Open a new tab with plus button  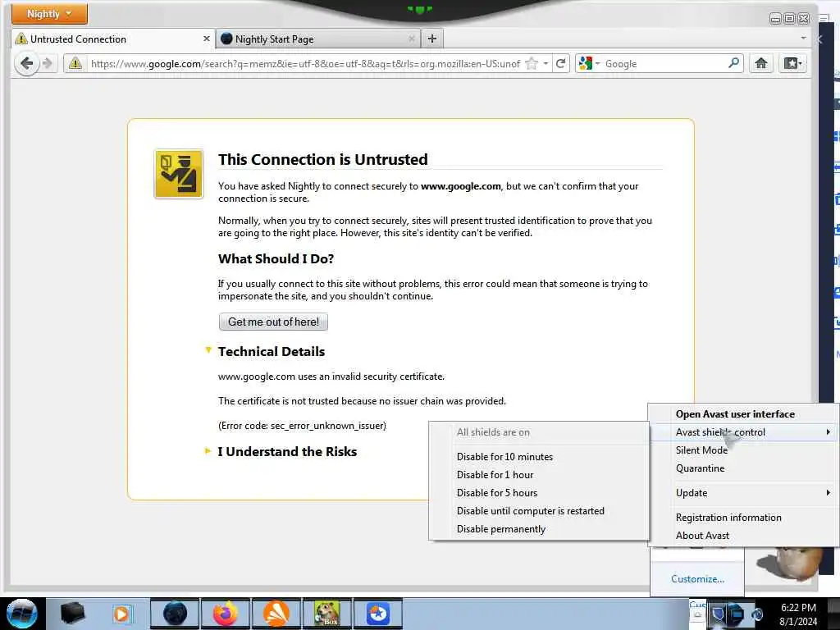click(432, 39)
